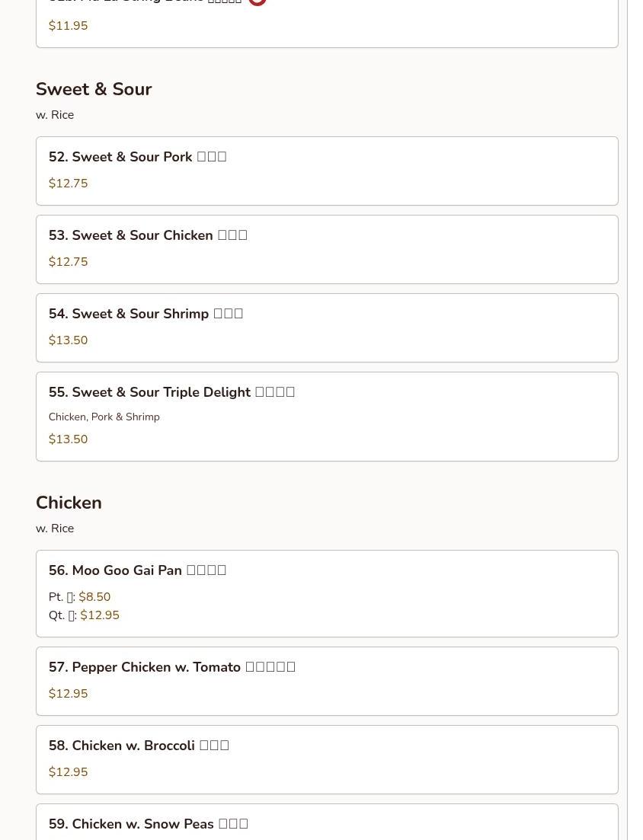Click the $12.95 price under Pepper Chicken w. Tomato
643x840 pixels.
[x=68, y=694]
